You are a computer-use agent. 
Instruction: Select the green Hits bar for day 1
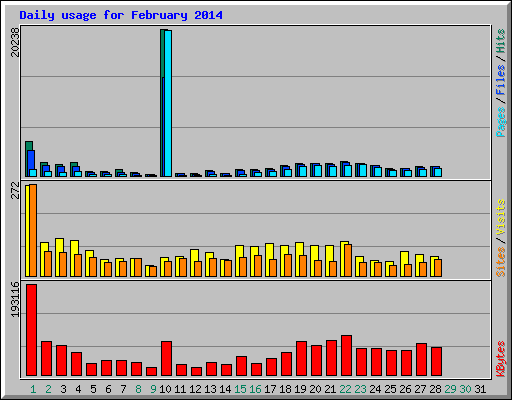pyautogui.click(x=29, y=146)
